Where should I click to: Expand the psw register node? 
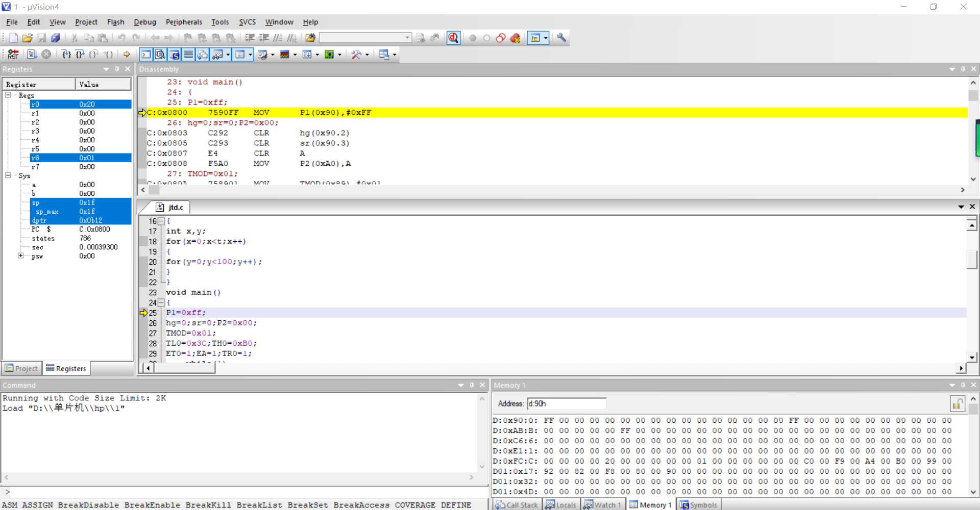click(20, 256)
